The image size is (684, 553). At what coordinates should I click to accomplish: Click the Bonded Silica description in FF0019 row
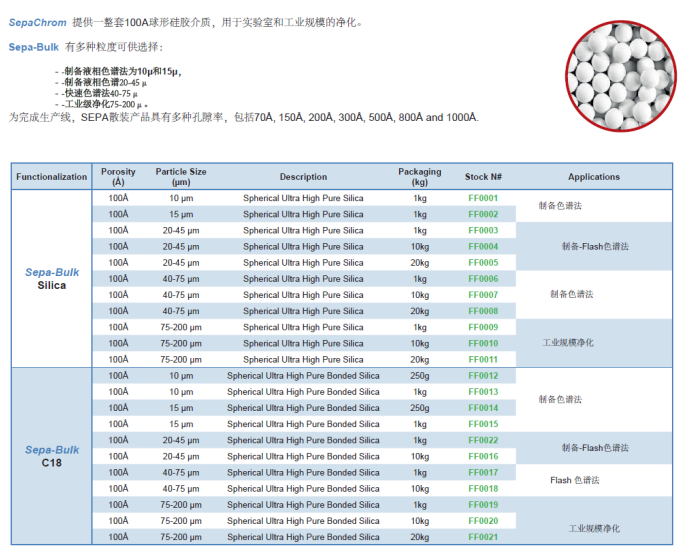point(303,505)
